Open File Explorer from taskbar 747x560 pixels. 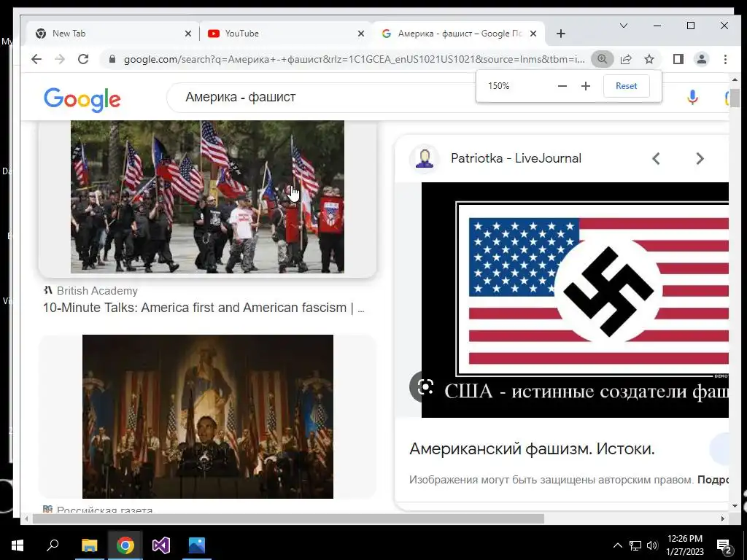(89, 545)
